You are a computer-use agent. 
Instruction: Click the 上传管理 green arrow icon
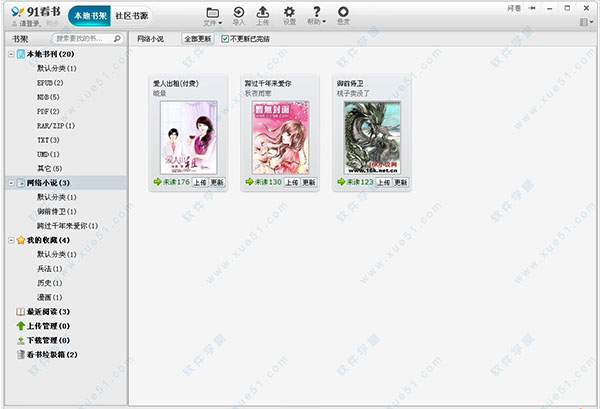(x=21, y=326)
